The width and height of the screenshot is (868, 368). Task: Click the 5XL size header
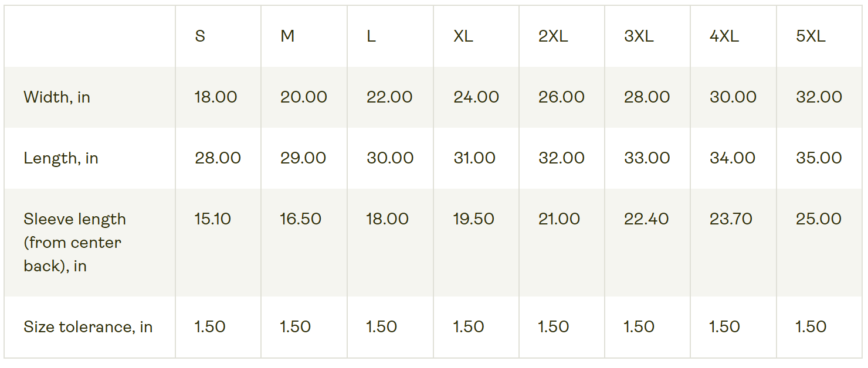pos(811,36)
